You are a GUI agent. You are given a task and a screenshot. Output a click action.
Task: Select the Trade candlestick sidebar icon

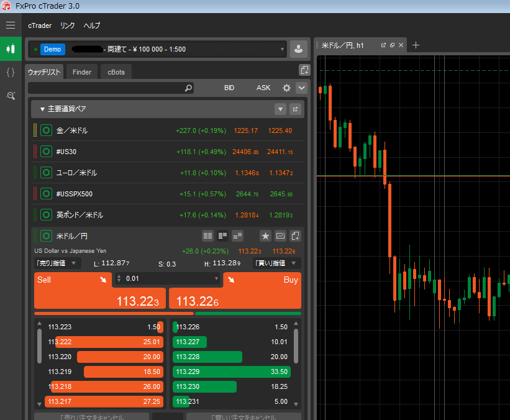pos(11,49)
